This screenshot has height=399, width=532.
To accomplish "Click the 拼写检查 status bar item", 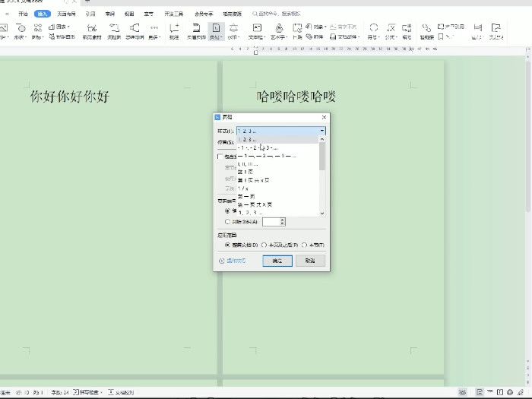I will (x=87, y=392).
